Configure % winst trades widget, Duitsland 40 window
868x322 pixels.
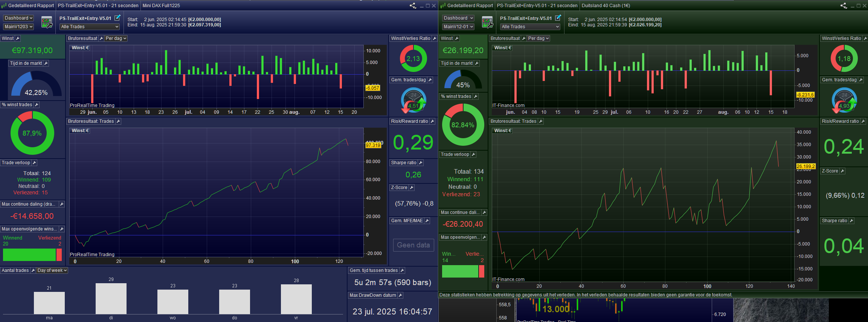tap(476, 96)
